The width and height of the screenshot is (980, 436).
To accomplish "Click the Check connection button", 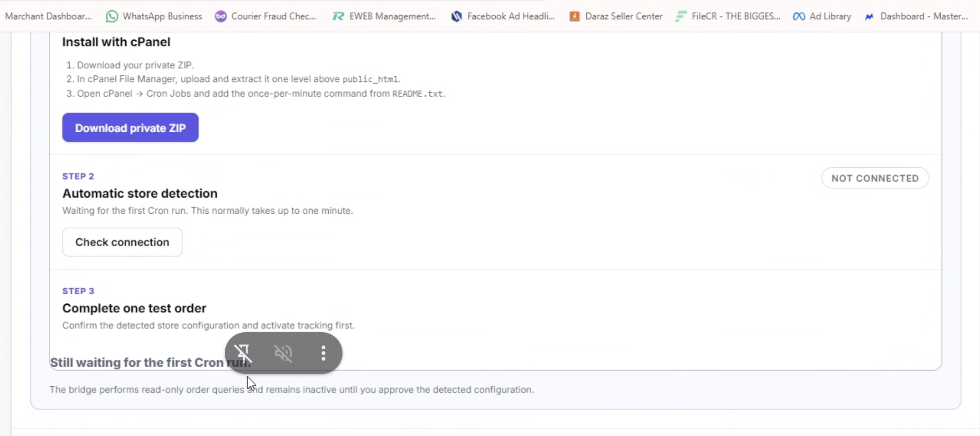I will [x=122, y=242].
